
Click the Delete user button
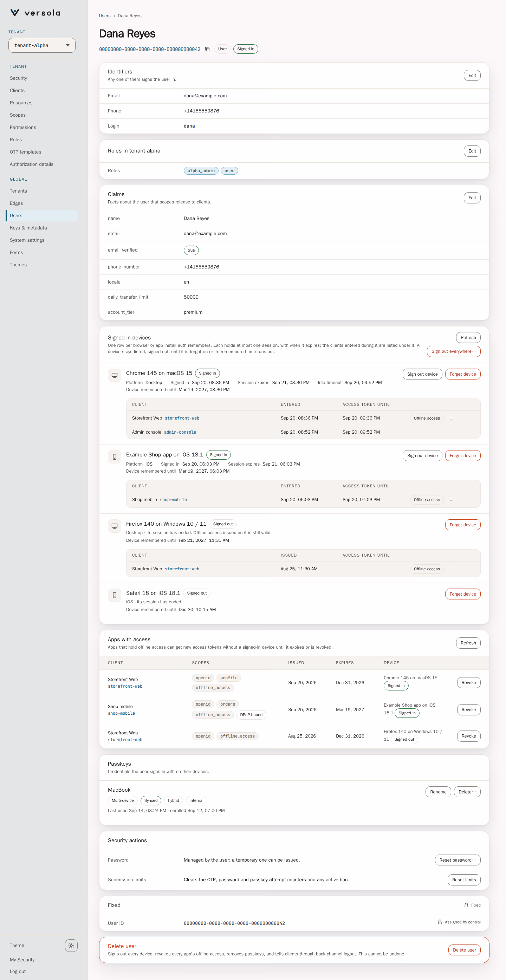[464, 950]
